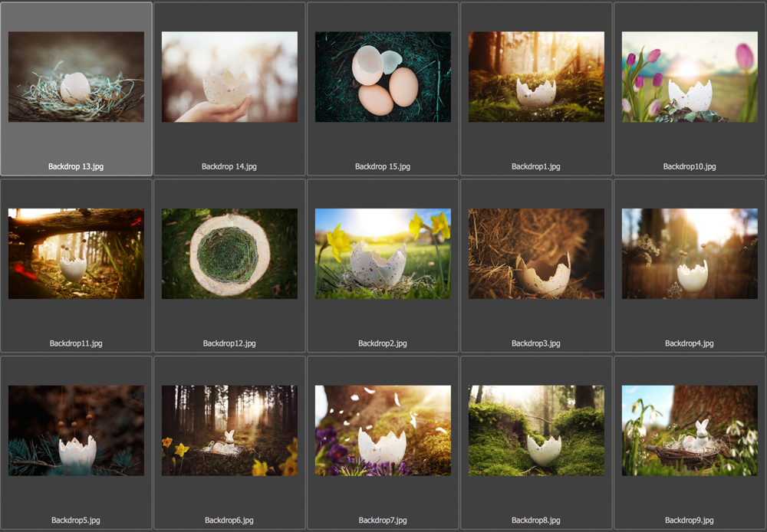Click the 'Backdrop4.jpg' file name
The image size is (767, 532).
click(690, 343)
